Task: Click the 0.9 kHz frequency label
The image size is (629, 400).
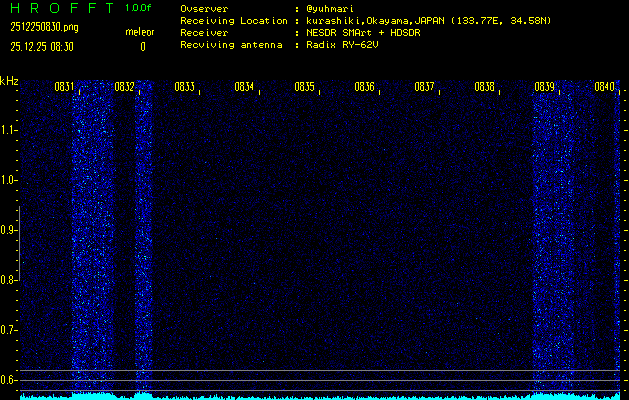Action: point(9,230)
